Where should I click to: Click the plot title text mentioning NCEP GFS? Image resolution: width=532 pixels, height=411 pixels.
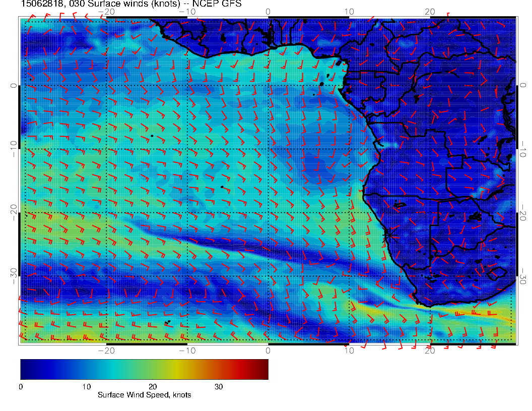(x=131, y=4)
